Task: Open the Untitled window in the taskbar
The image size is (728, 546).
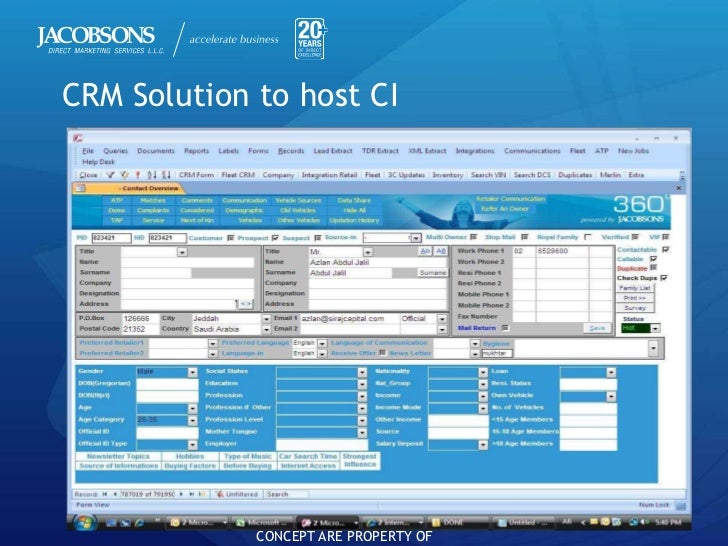Action: 523,523
